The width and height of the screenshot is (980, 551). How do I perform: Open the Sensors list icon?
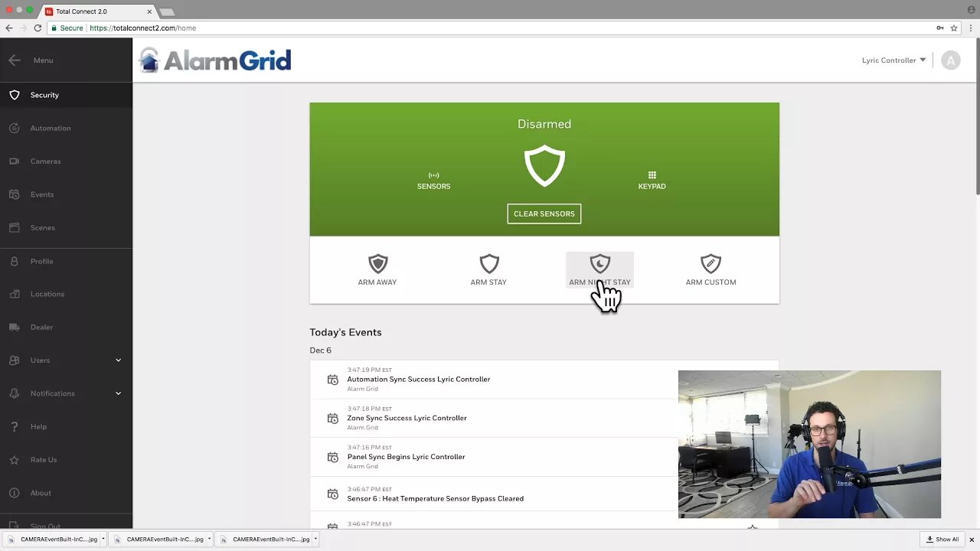[x=433, y=175]
